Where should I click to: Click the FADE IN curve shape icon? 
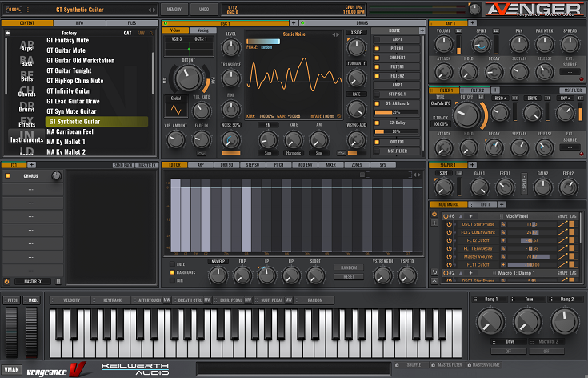tap(202, 153)
